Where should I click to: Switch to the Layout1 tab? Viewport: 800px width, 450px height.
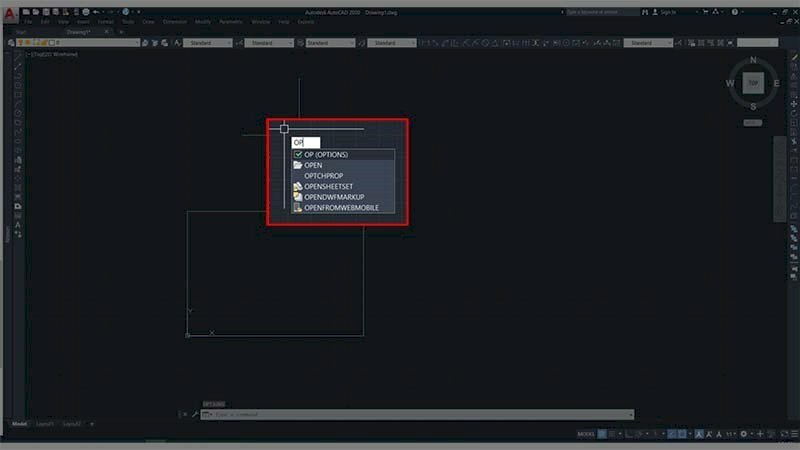tap(45, 424)
